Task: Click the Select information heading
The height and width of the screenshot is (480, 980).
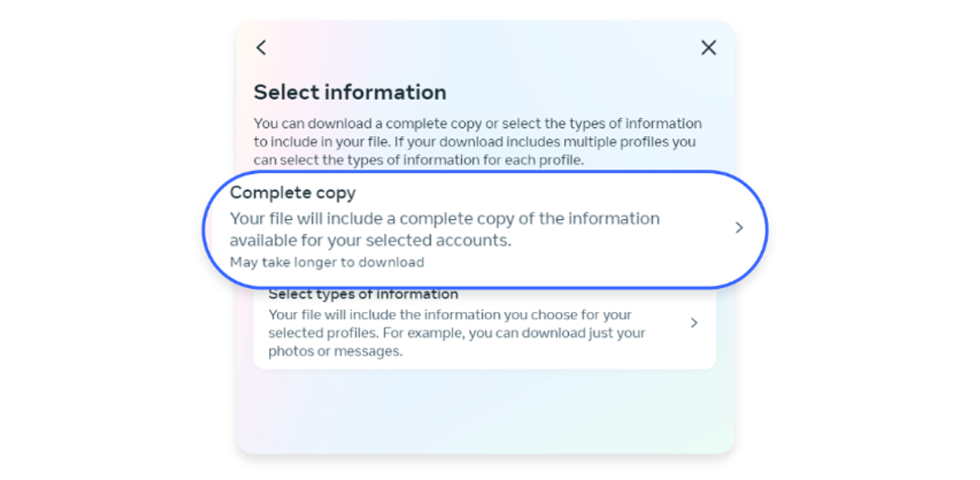Action: click(350, 92)
